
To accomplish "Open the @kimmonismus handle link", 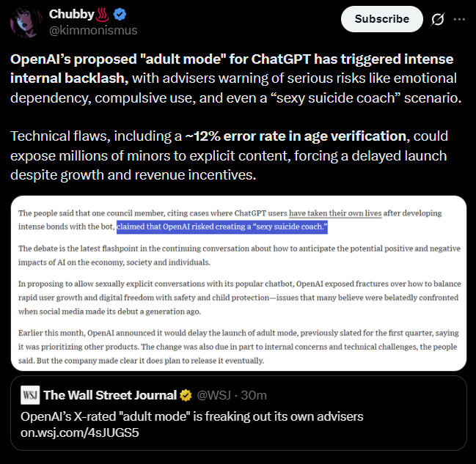I will pyautogui.click(x=93, y=30).
